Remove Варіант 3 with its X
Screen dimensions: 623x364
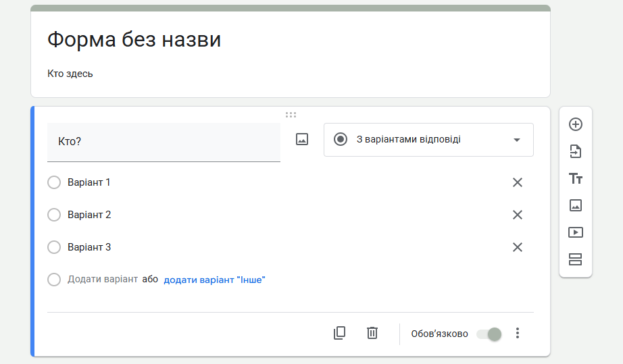click(x=518, y=247)
